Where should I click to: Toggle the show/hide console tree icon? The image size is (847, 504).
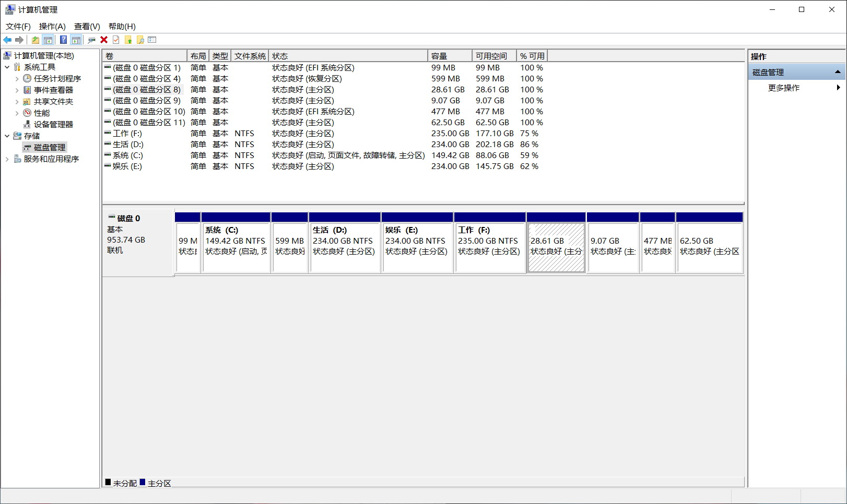(x=48, y=40)
